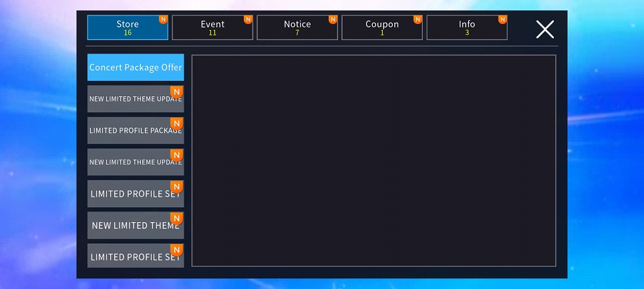This screenshot has height=289, width=644.
Task: Close the store popup with the X
Action: [545, 29]
